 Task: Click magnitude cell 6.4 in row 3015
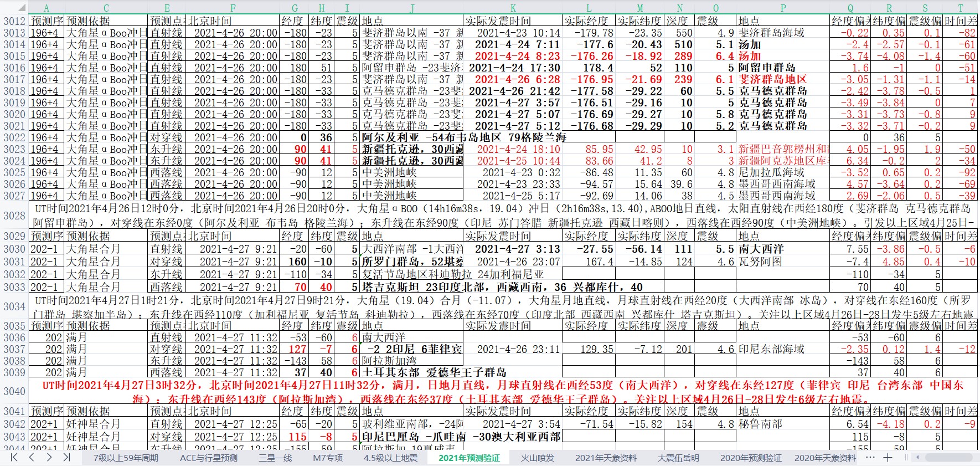(715, 56)
